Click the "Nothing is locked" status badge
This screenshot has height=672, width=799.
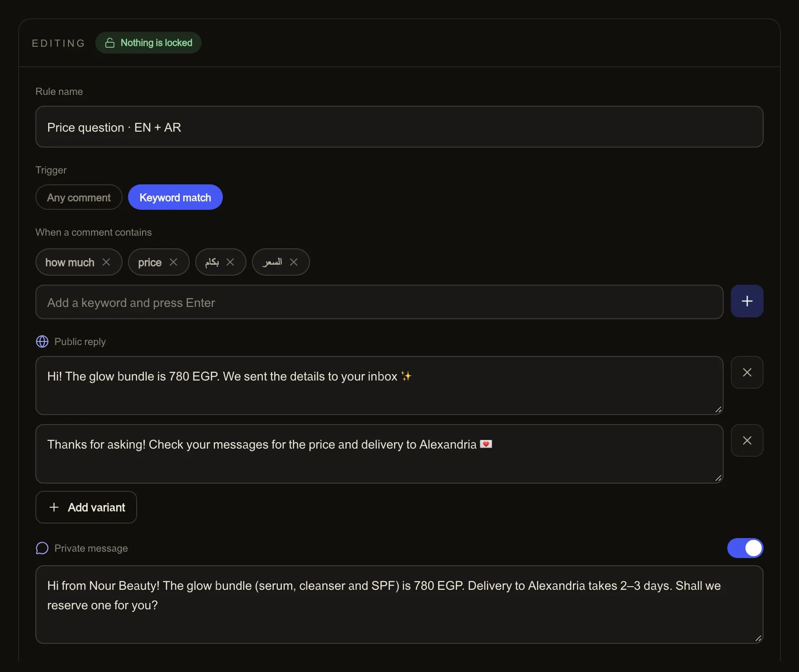click(148, 43)
